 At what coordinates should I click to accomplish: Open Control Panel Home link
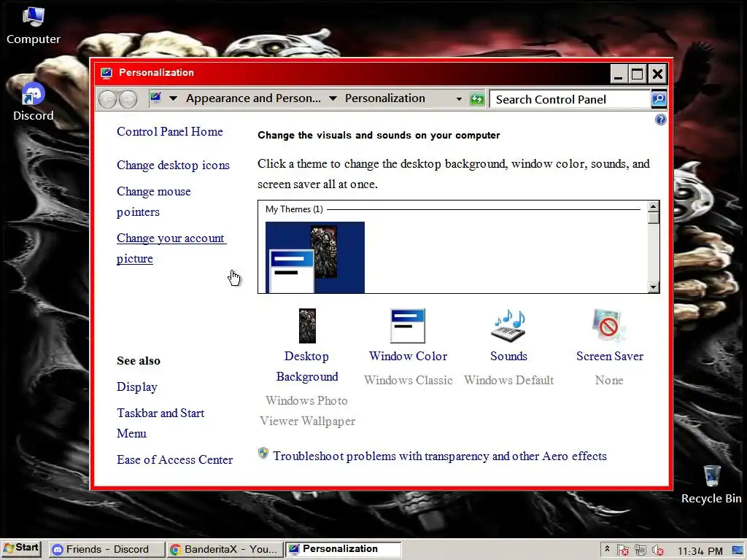pos(169,131)
